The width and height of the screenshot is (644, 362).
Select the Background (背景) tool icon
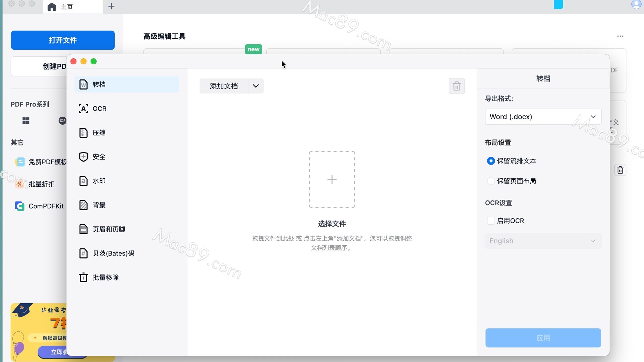coord(83,205)
